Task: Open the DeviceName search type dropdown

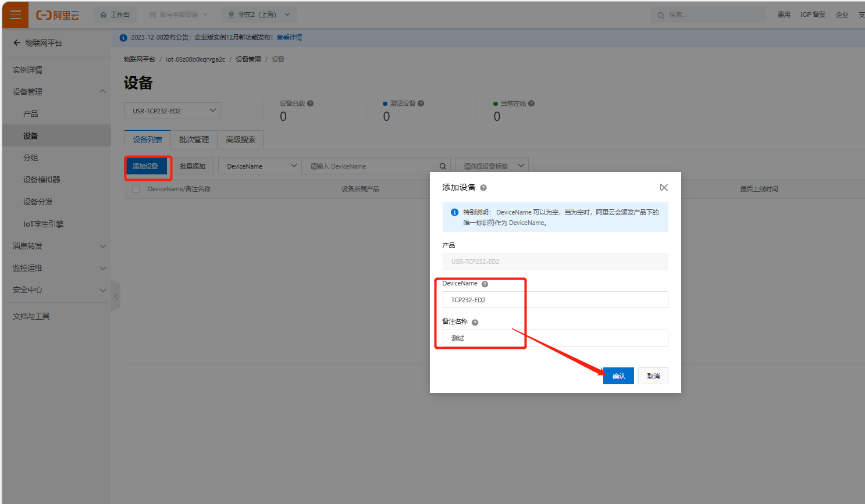Action: pos(259,166)
